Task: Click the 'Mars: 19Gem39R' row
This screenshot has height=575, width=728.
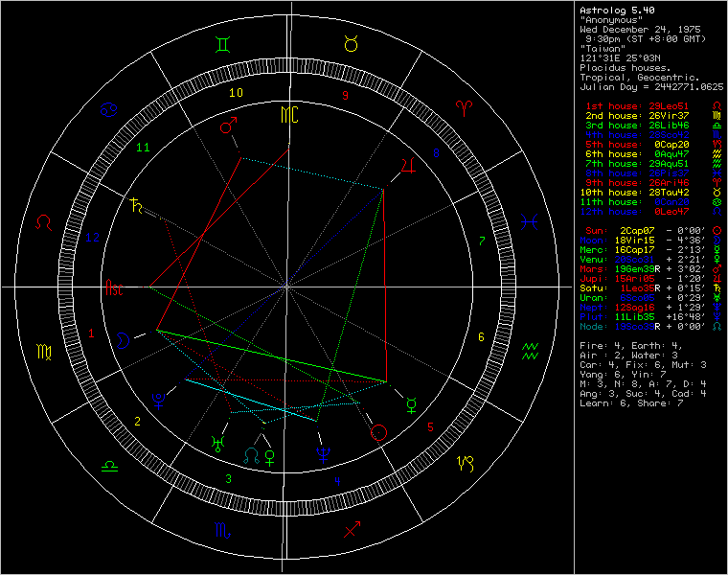Action: point(652,269)
